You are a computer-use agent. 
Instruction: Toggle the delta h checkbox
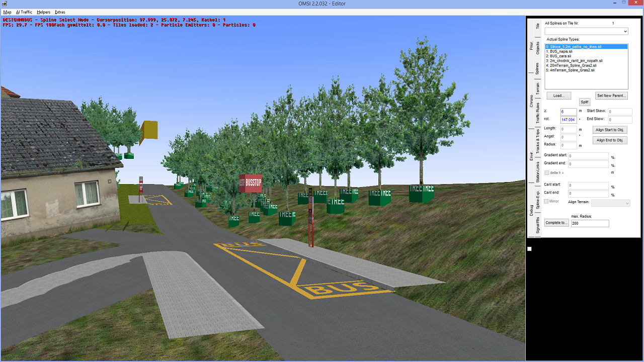tap(547, 172)
